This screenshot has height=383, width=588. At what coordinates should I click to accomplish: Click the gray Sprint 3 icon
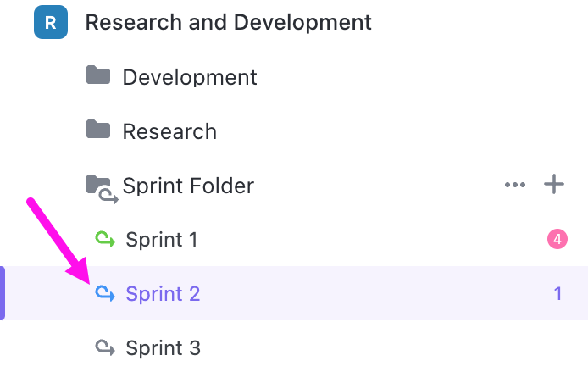pos(104,347)
